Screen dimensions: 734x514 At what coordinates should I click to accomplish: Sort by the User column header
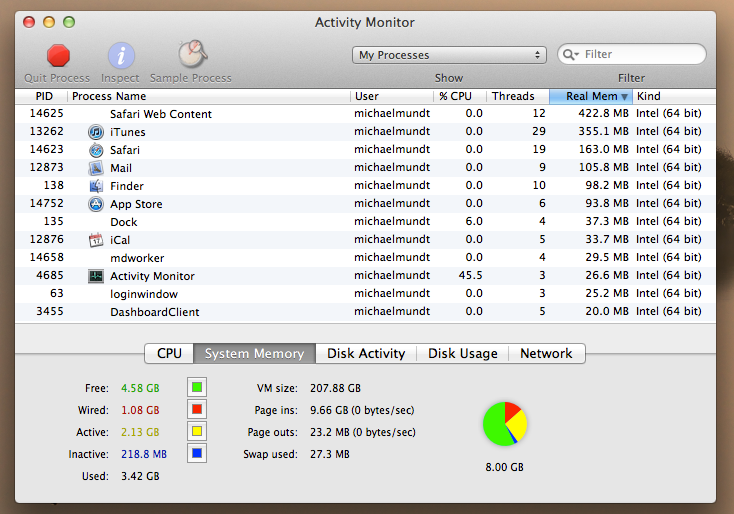coord(392,96)
